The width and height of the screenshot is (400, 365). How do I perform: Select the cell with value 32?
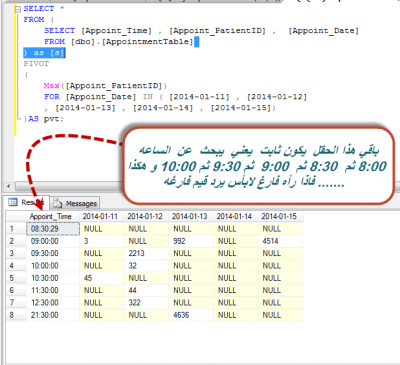click(x=146, y=266)
